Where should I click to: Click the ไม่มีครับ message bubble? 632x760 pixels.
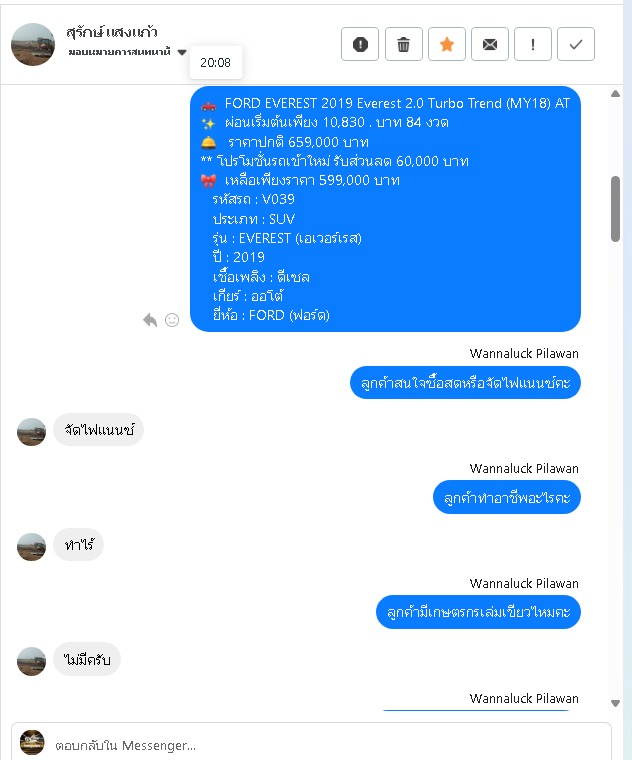coord(87,659)
